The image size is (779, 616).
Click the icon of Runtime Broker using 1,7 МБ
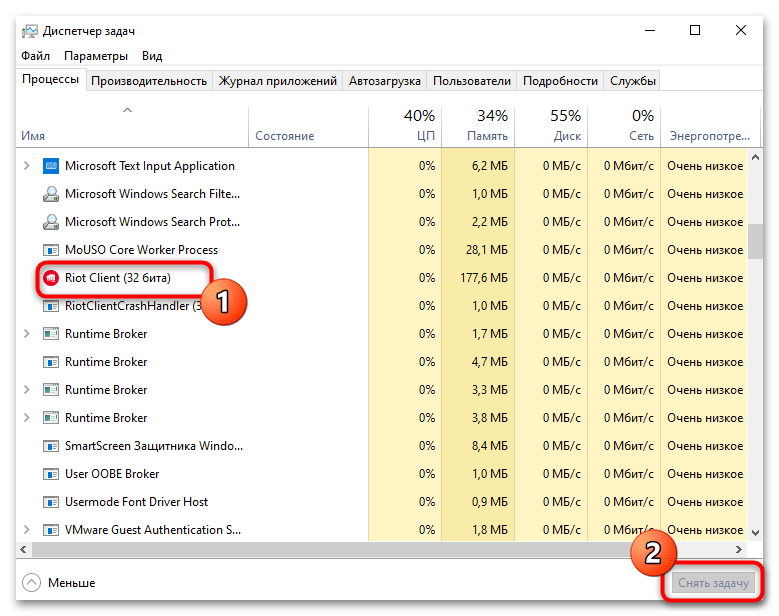point(51,334)
